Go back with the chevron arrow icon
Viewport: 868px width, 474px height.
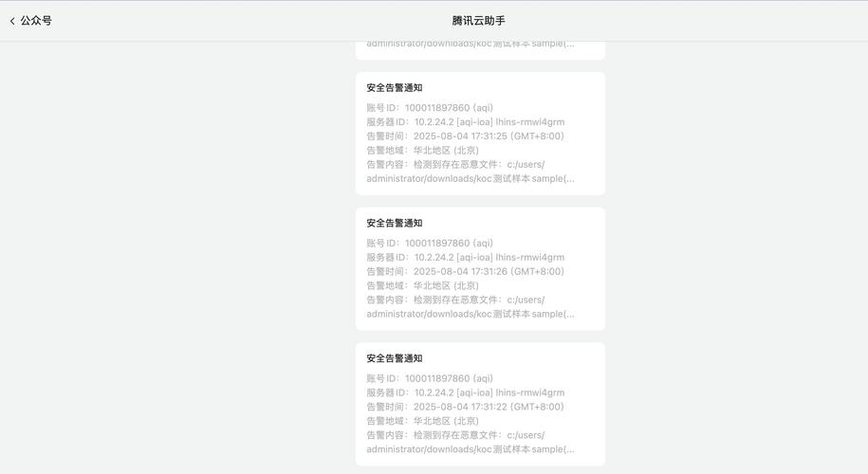[12, 21]
